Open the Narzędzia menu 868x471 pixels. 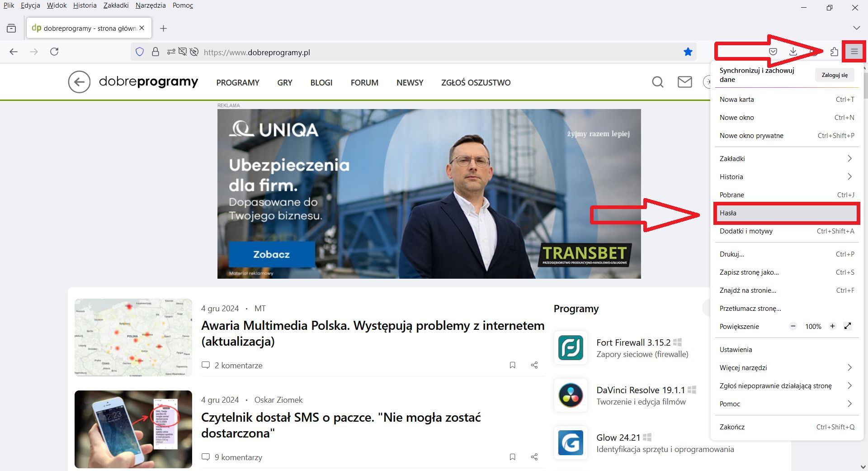tap(150, 5)
